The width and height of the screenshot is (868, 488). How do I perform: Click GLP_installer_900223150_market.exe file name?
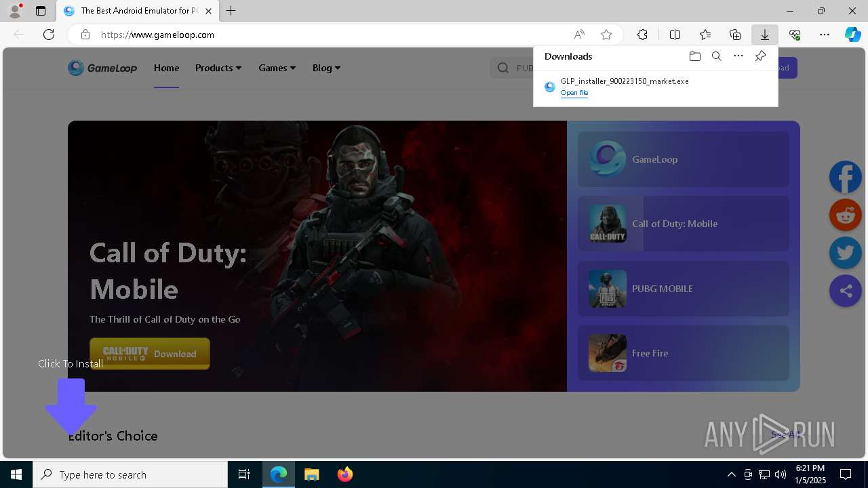[x=625, y=81]
